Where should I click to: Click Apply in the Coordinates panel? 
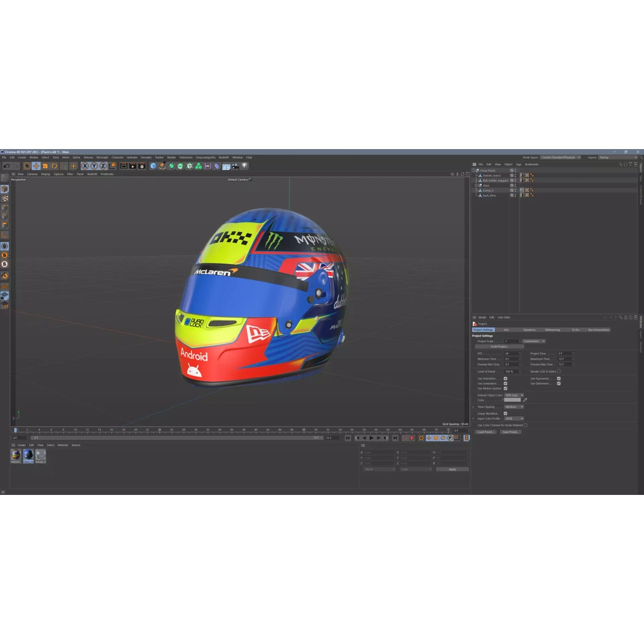pyautogui.click(x=452, y=469)
